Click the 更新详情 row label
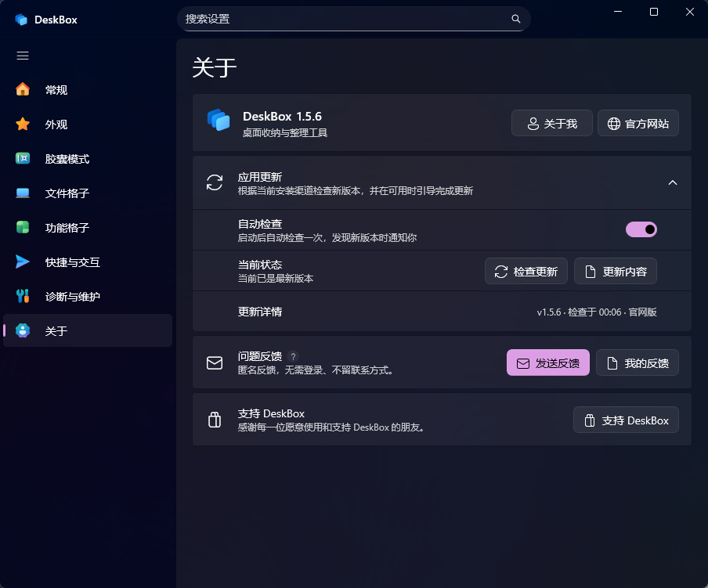Viewport: 708px width, 588px height. point(260,312)
